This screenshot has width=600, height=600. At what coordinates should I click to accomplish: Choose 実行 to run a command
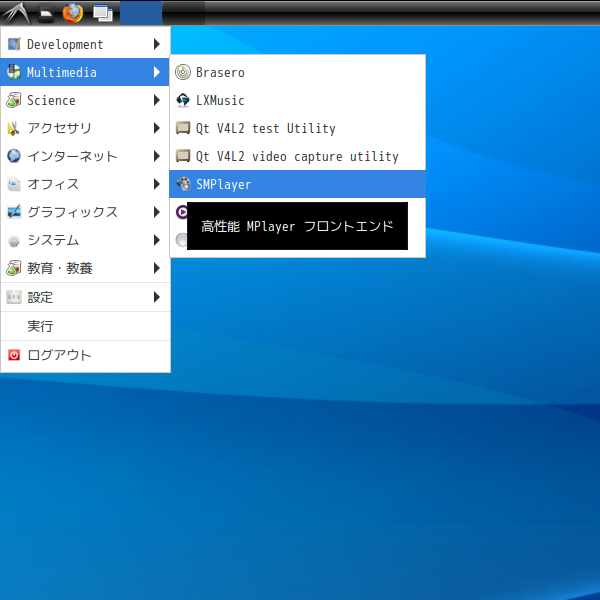pos(85,326)
